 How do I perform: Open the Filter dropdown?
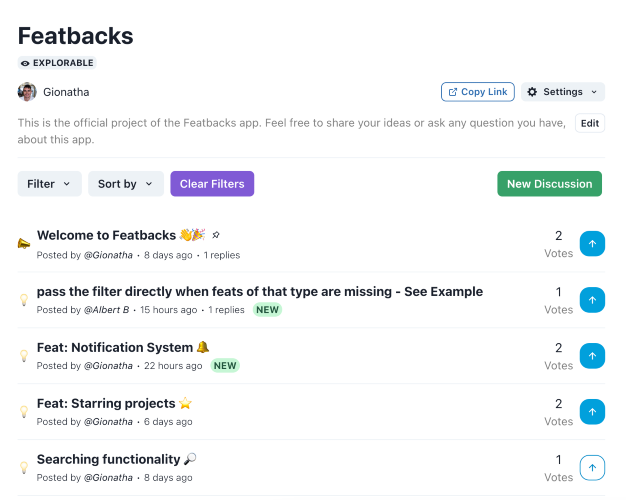point(50,184)
